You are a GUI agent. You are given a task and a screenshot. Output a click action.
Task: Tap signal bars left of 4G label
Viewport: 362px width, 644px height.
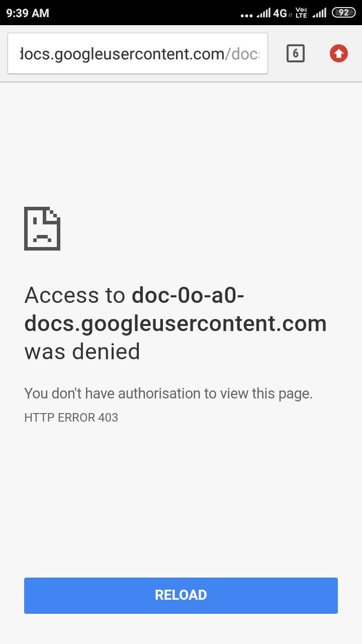pyautogui.click(x=263, y=13)
